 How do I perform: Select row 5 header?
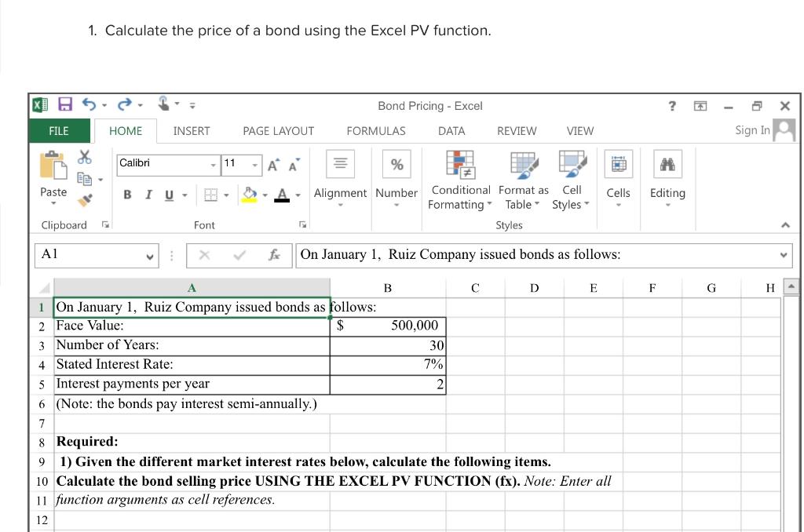(42, 384)
